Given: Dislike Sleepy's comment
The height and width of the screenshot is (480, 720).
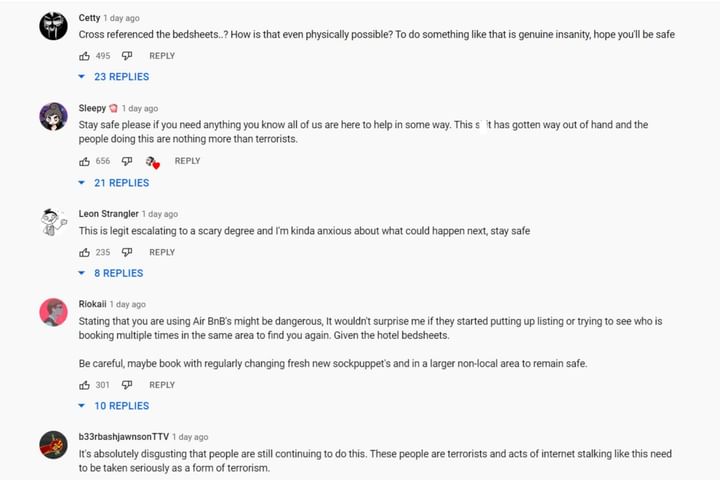Looking at the screenshot, I should (x=127, y=161).
